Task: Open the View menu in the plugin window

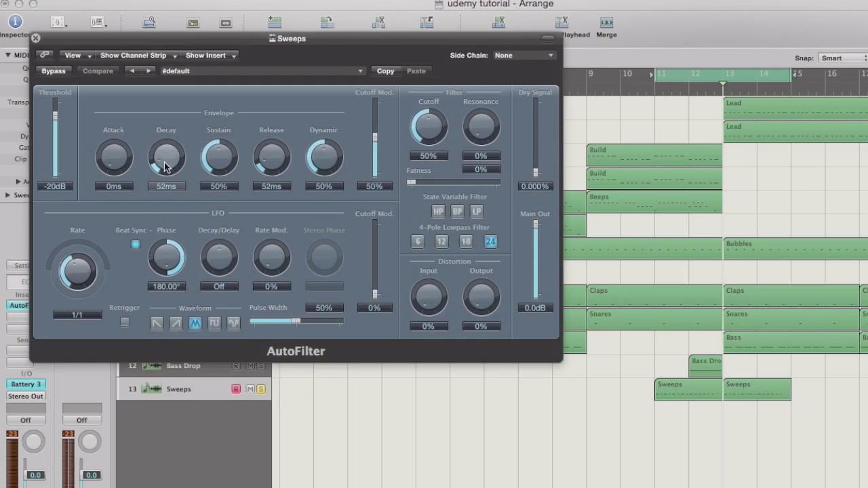Action: pos(73,55)
